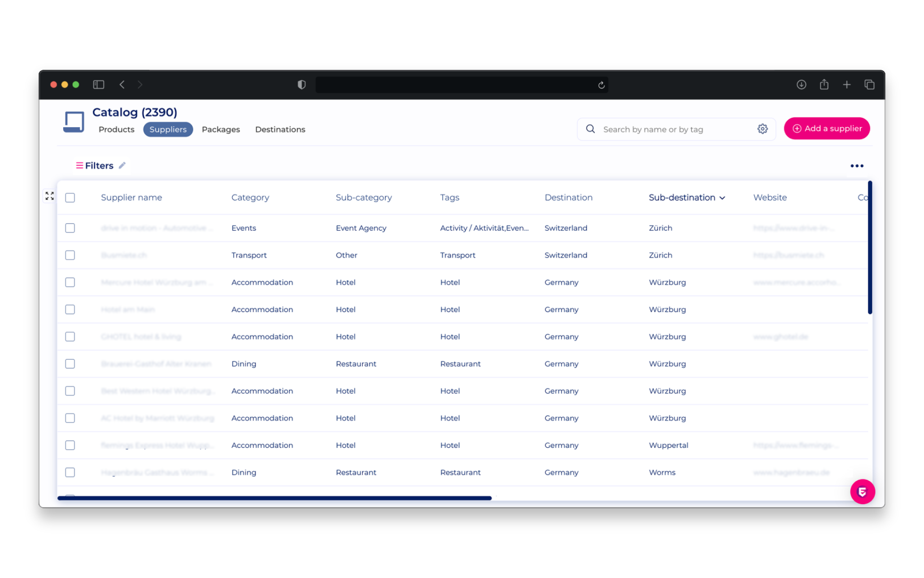Screen dimensions: 924x578
Task: Reload the page
Action: tap(601, 85)
